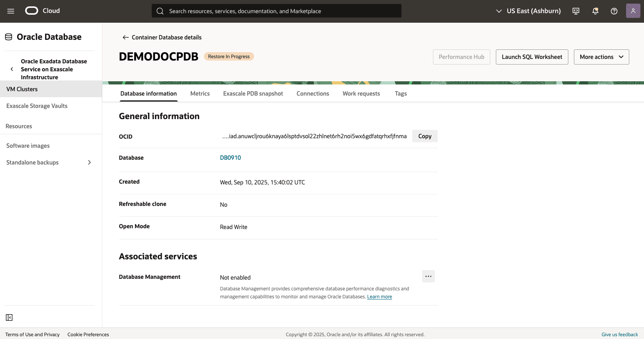644x339 pixels.
Task: Open the Exascale PDB snapshot tab
Action: click(x=253, y=94)
